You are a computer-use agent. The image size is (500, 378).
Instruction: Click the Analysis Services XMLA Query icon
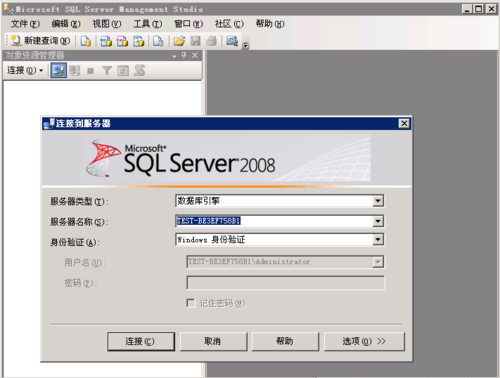click(x=139, y=41)
